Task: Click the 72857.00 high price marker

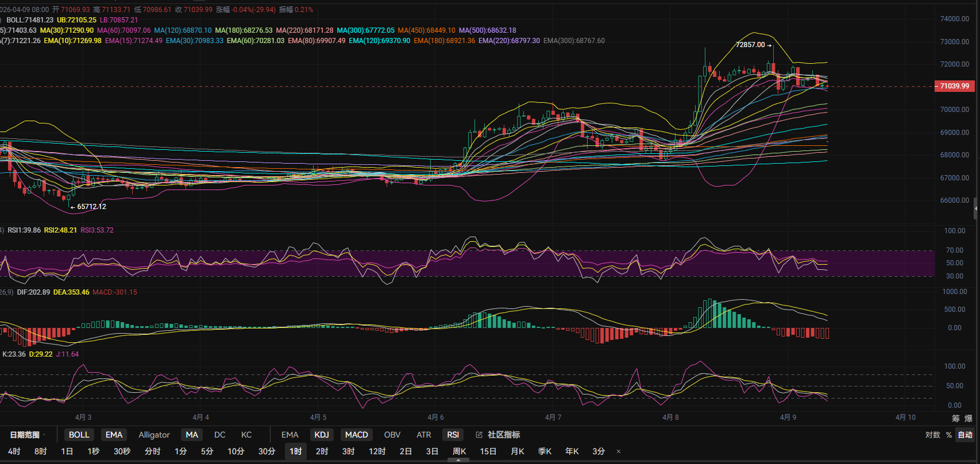Action: pos(750,45)
